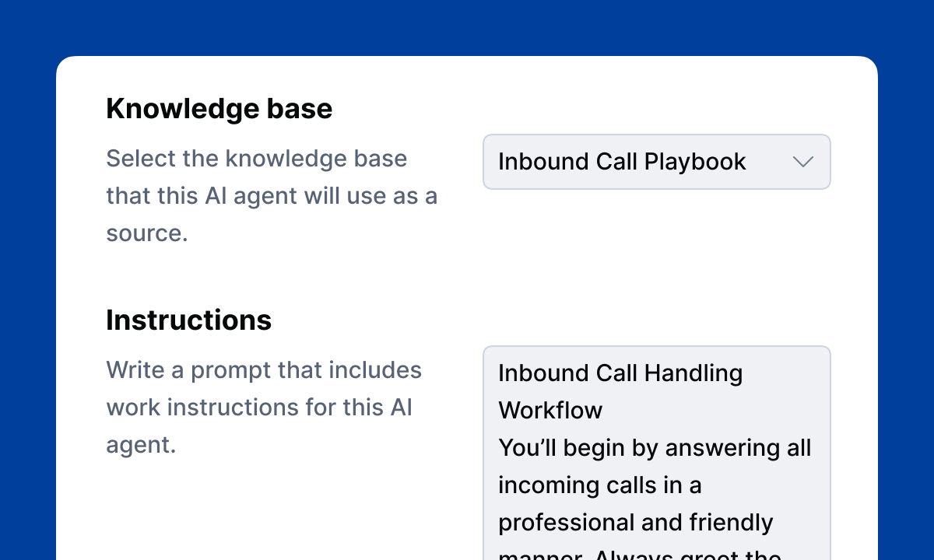The height and width of the screenshot is (560, 934).
Task: Click the Knowledge base heading
Action: 219,109
